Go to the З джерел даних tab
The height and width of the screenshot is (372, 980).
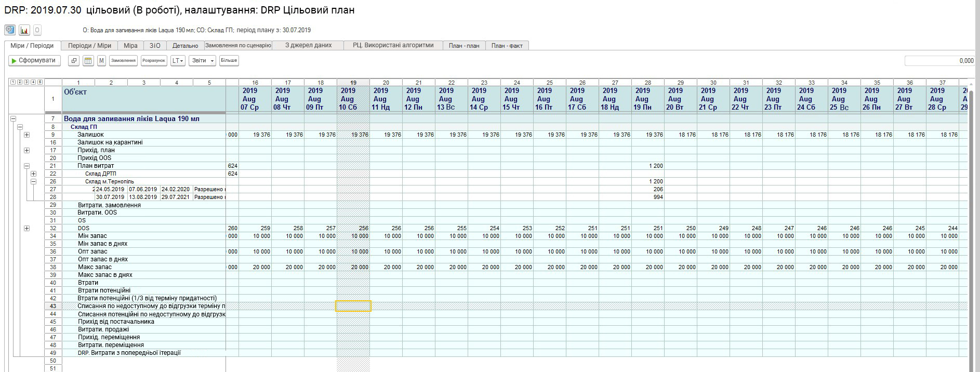pyautogui.click(x=309, y=46)
